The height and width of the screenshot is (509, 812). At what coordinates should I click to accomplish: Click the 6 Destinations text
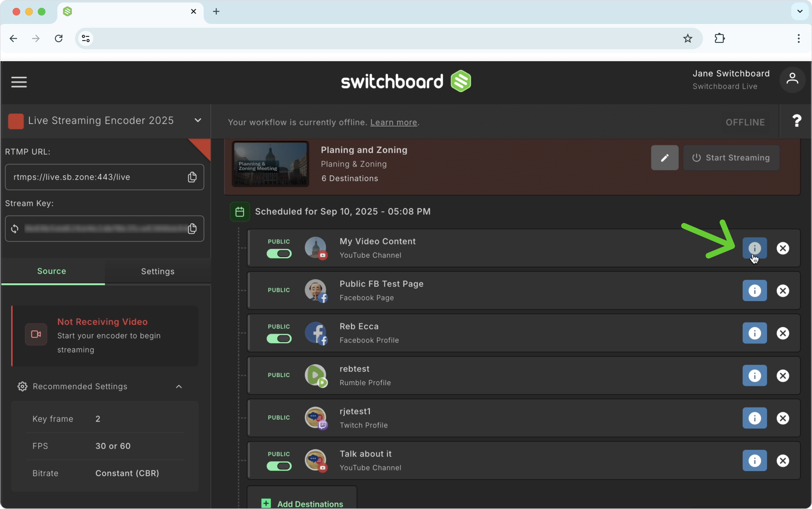click(350, 178)
